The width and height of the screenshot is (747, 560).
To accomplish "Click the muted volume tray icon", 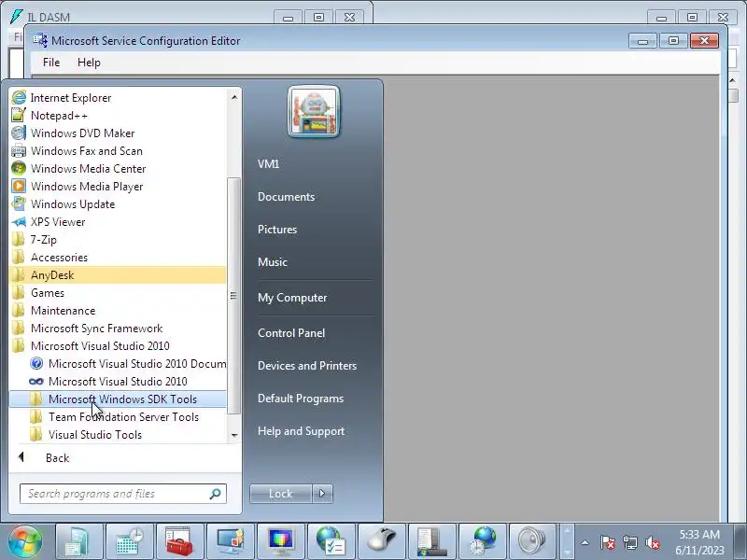I will 653,542.
